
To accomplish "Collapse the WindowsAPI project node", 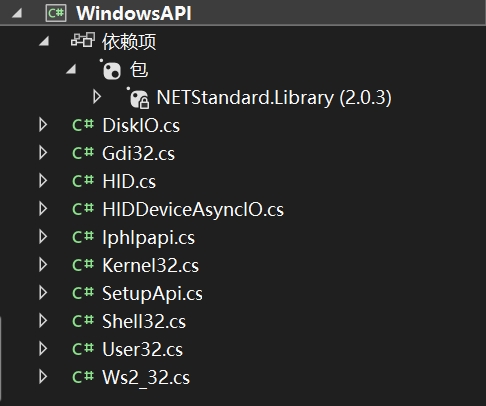I will point(17,13).
